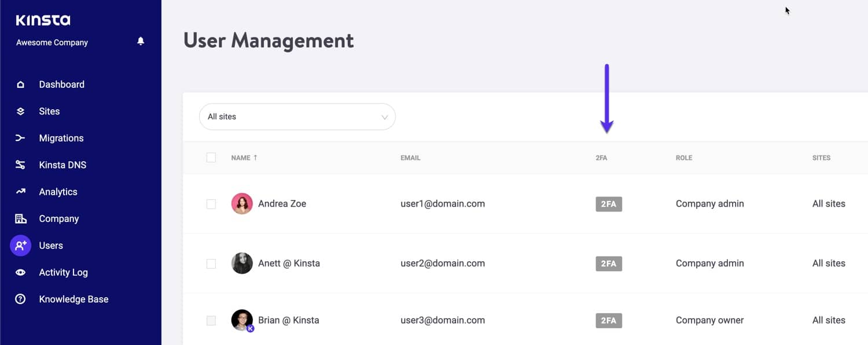Click Brian @ Kinsta's avatar
868x345 pixels.
pyautogui.click(x=242, y=320)
